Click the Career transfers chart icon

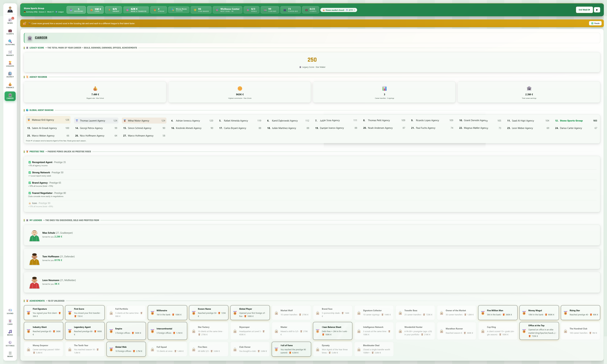[384, 88]
